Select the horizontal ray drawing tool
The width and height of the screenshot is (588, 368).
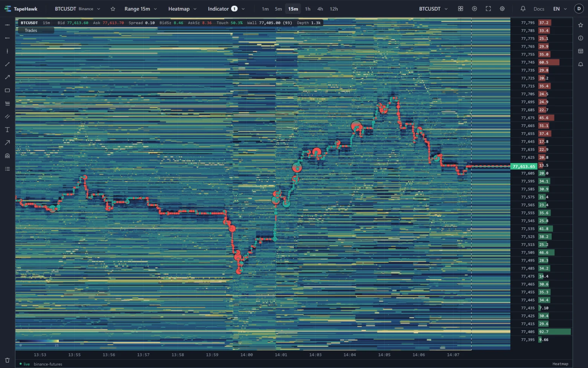pos(7,38)
